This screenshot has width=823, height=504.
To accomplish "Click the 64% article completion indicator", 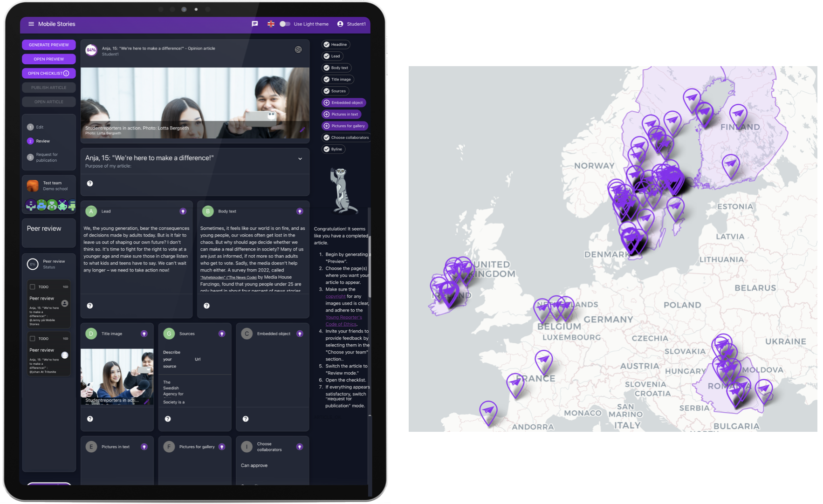I will tap(91, 49).
